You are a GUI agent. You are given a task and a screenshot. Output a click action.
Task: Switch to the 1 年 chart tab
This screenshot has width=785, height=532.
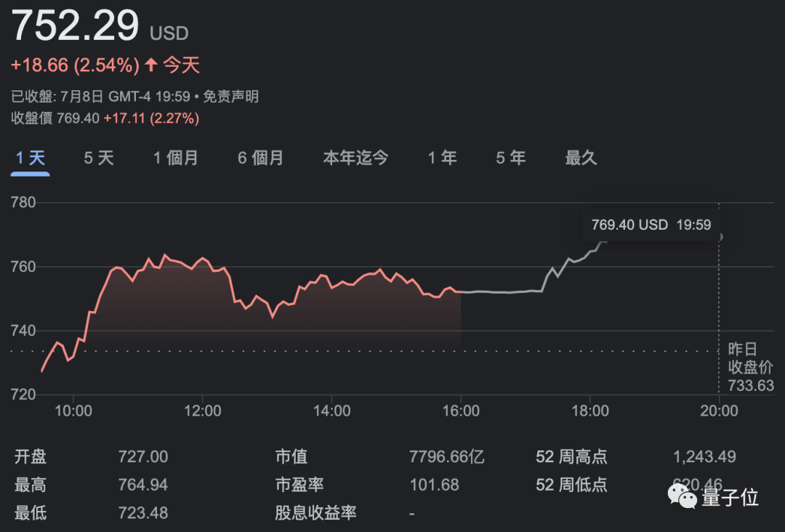442,158
